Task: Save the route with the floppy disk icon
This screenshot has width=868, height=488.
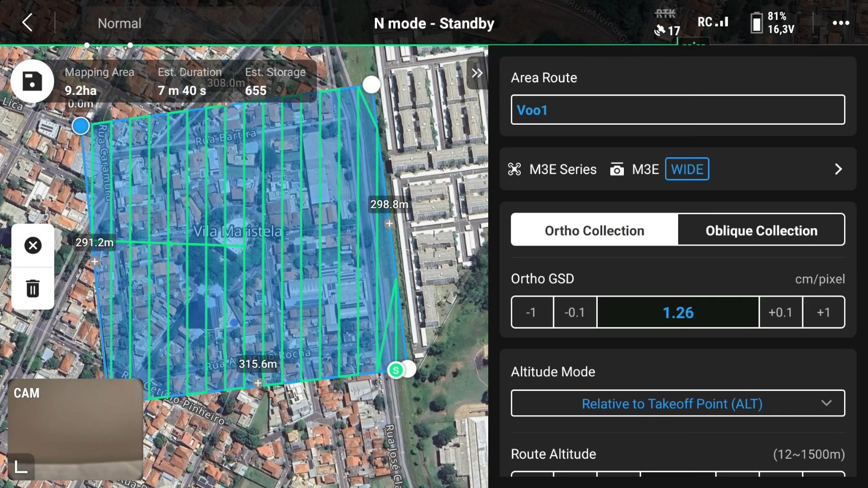Action: [32, 81]
